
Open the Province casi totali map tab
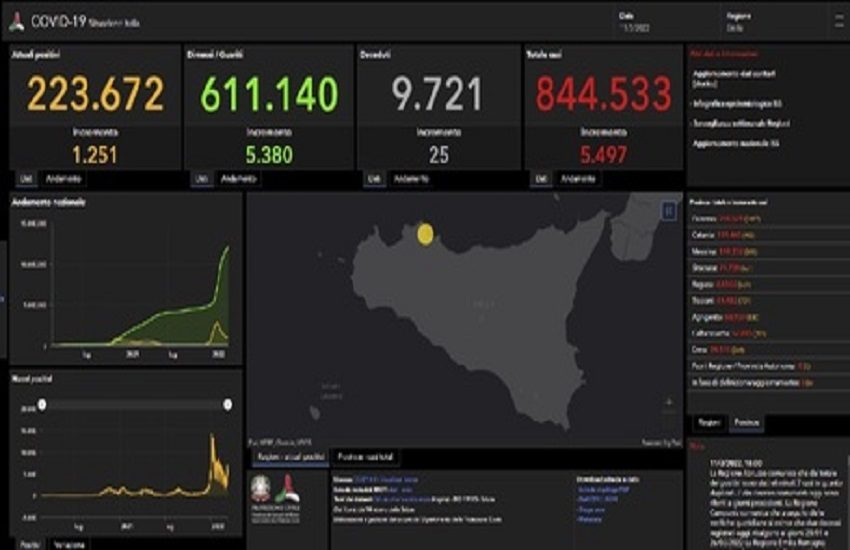(x=364, y=457)
